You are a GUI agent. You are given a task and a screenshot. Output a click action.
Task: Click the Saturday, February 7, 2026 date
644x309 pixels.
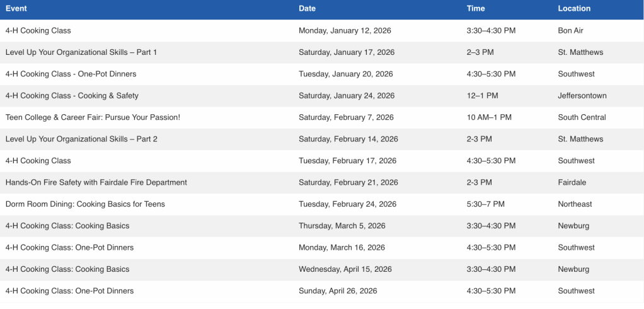346,117
